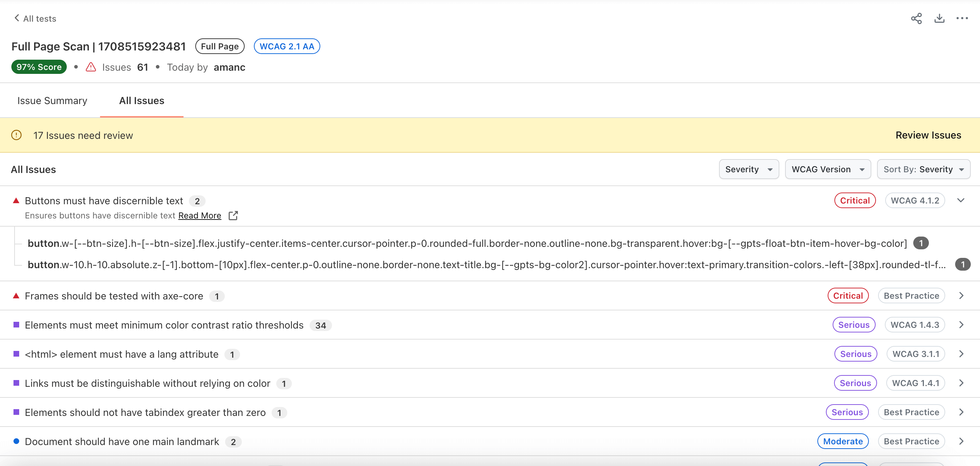Expand the html lang attribute issue

point(961,354)
